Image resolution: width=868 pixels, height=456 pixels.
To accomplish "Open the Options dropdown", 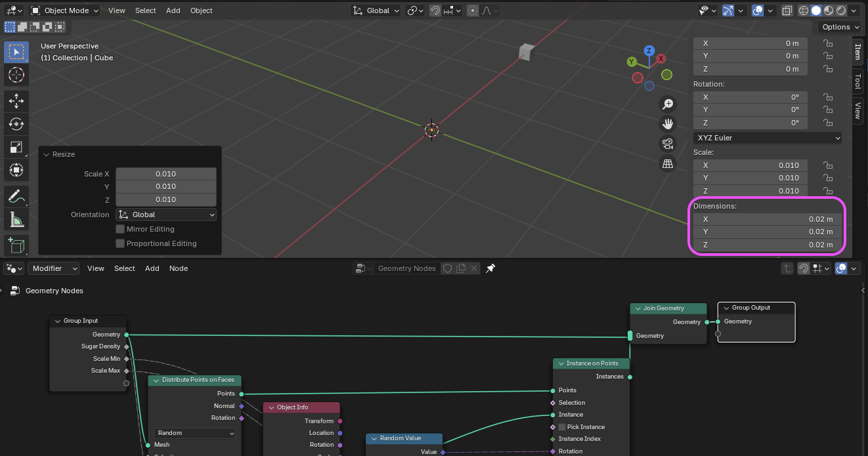I will 840,27.
